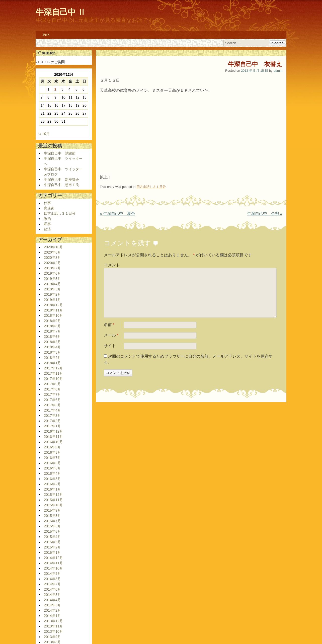Open archive 2015年1月
322x644 pixels.
tap(52, 552)
